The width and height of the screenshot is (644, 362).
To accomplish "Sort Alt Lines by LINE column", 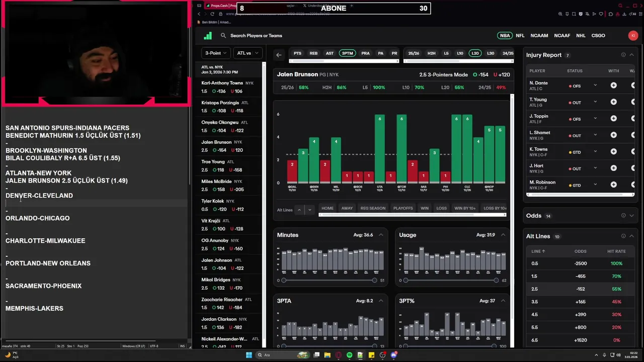I will click(x=538, y=251).
